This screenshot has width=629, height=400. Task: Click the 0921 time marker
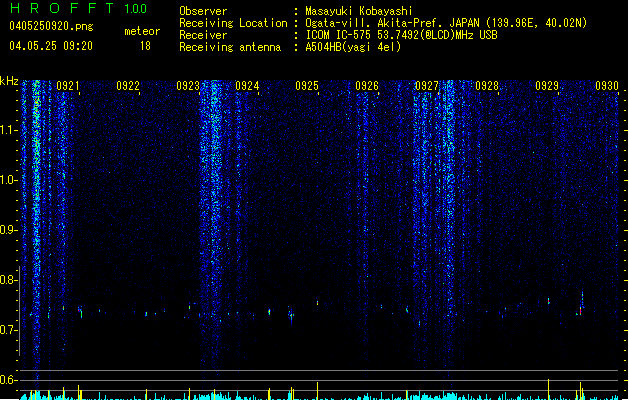click(x=67, y=86)
